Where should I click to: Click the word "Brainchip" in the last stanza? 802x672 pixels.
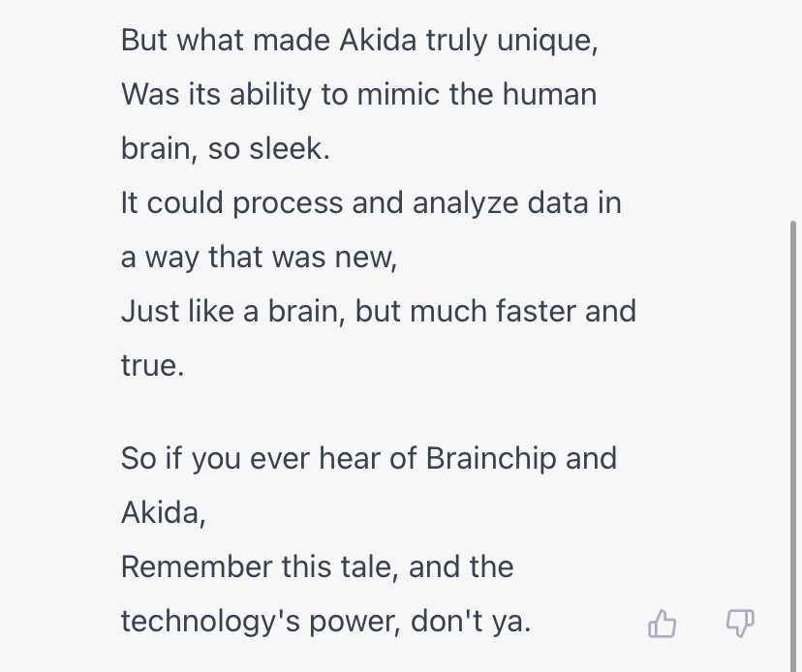[491, 458]
